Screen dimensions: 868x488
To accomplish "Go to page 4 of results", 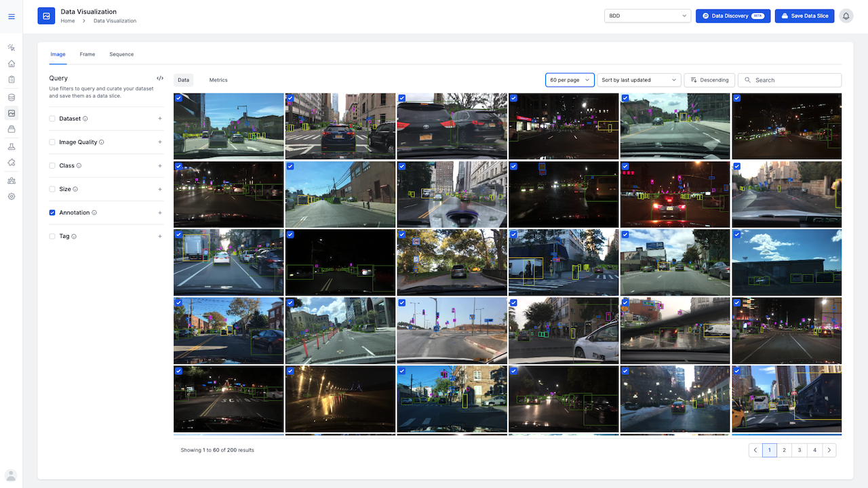I will (x=815, y=450).
